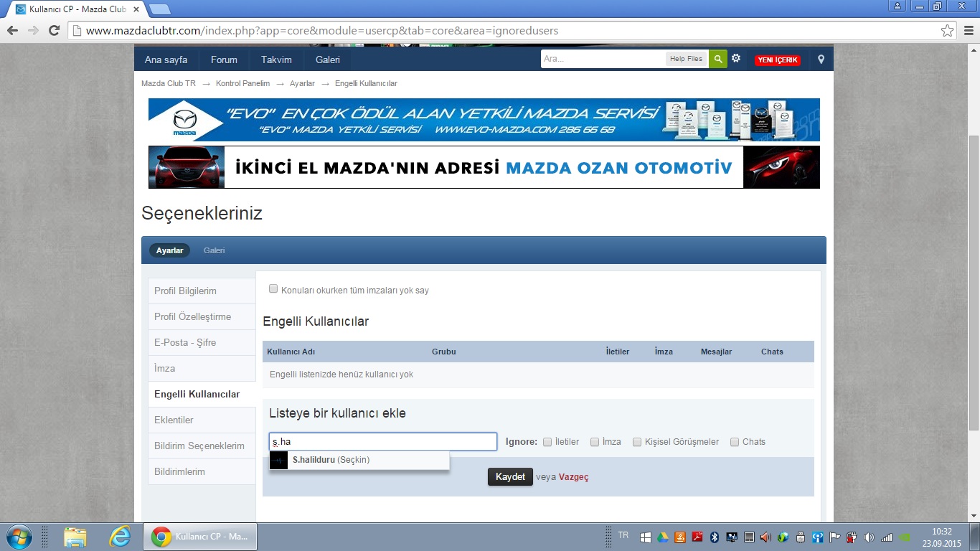Image resolution: width=980 pixels, height=551 pixels.
Task: Click the Java tray icon
Action: point(679,537)
